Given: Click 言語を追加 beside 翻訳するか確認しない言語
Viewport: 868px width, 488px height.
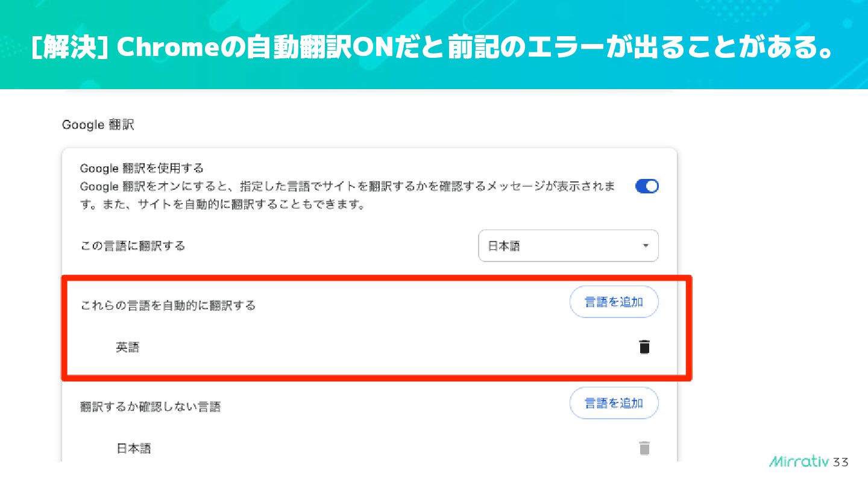Looking at the screenshot, I should (x=614, y=403).
